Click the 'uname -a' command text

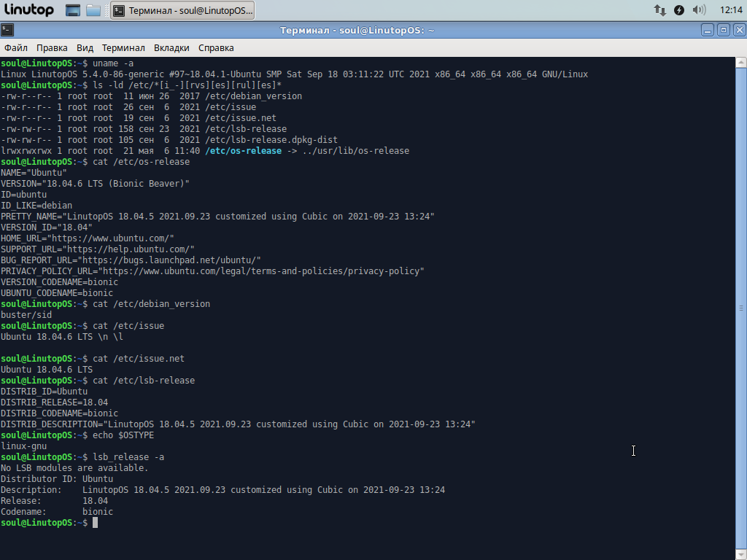pyautogui.click(x=113, y=63)
